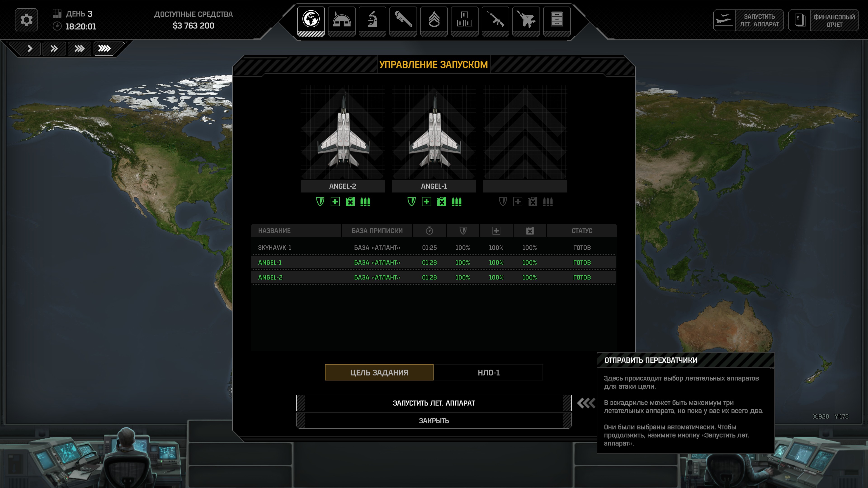Open the soldiers rank chevron screen
868x488 pixels.
click(434, 19)
